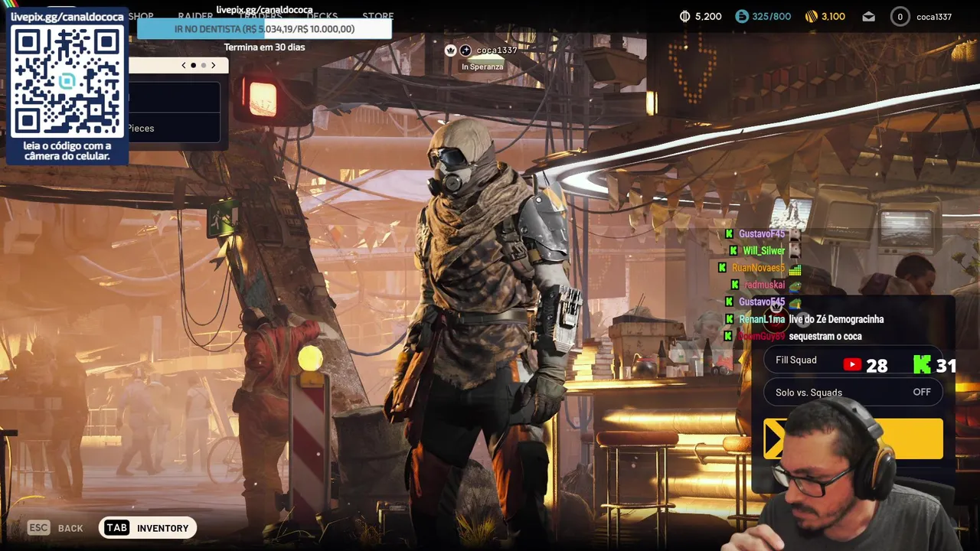This screenshot has width=980, height=551.
Task: Click the livepix QR code
Action: [67, 81]
